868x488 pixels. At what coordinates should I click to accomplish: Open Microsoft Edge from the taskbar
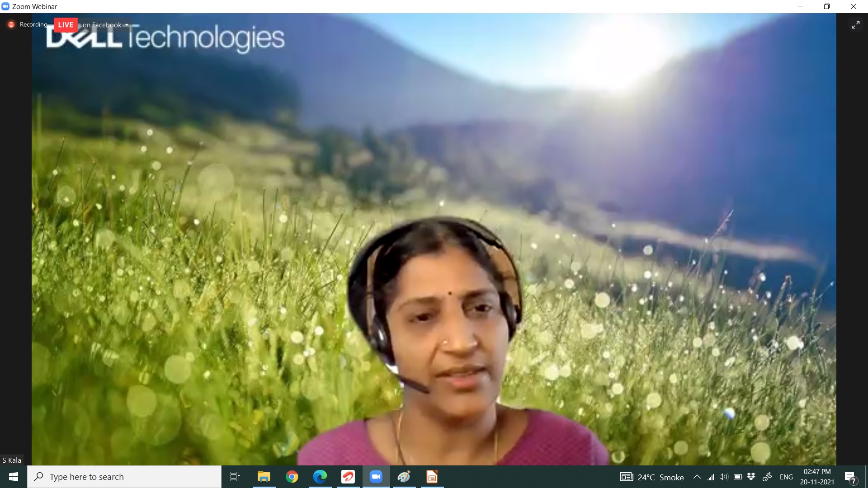[320, 477]
